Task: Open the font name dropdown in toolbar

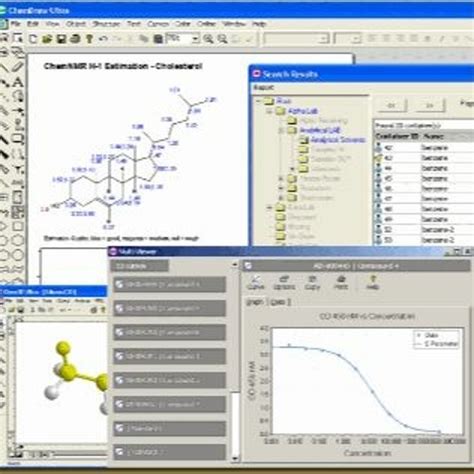Action: click(323, 39)
